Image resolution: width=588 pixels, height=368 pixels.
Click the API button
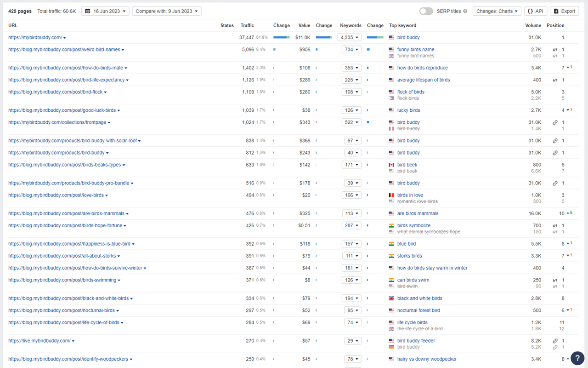pos(536,11)
